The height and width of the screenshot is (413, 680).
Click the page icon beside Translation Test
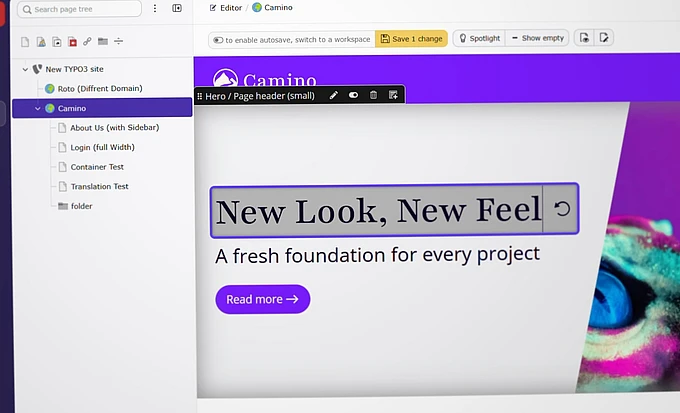(x=62, y=186)
